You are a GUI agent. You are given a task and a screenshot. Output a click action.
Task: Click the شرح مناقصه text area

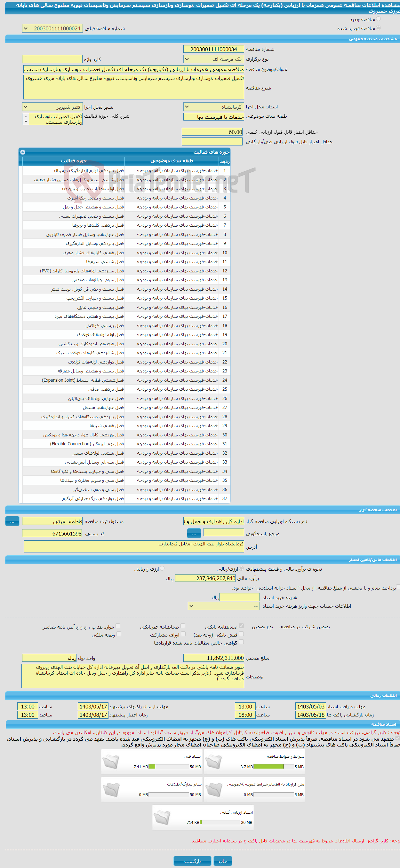[x=133, y=87]
